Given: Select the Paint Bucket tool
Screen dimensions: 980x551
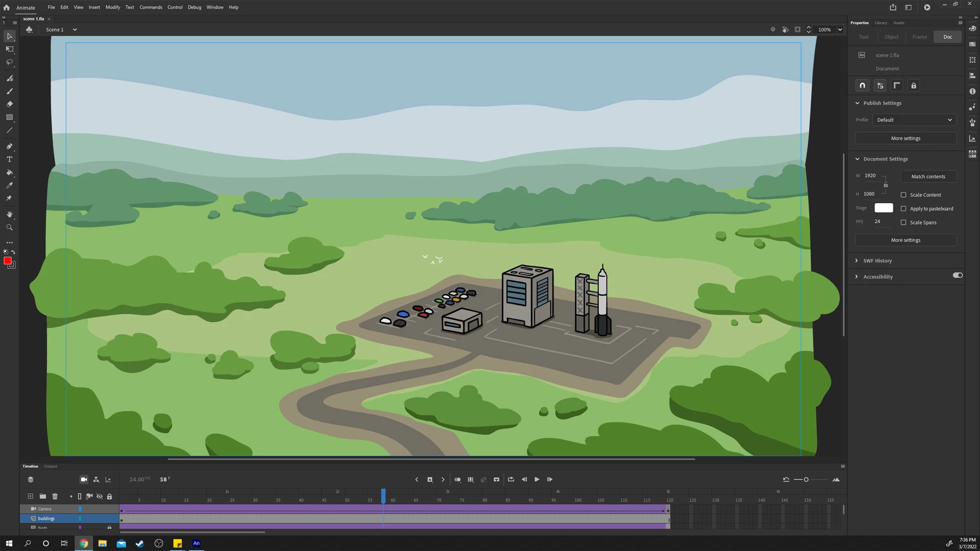Looking at the screenshot, I should pos(10,172).
